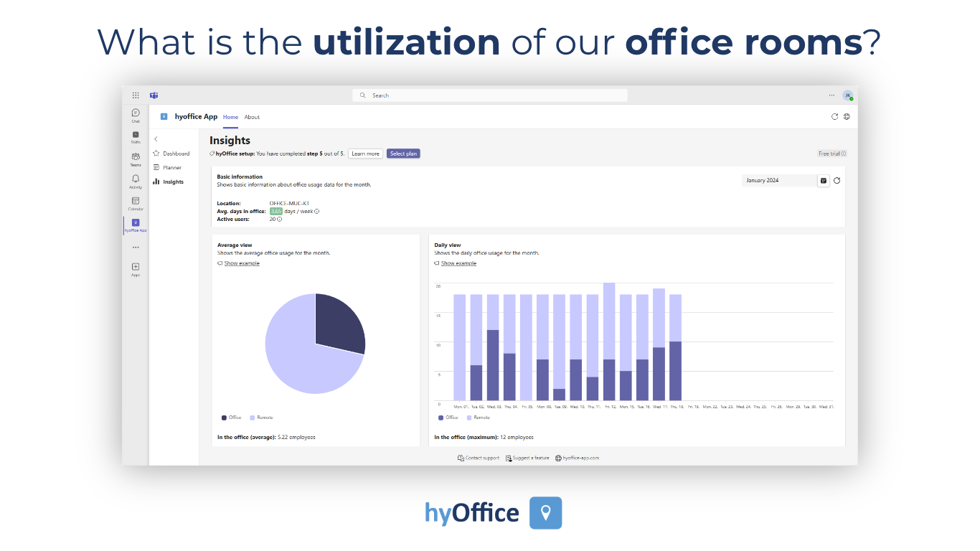This screenshot has height=551, width=980.
Task: Open the Teams app launcher grid
Action: (x=136, y=95)
